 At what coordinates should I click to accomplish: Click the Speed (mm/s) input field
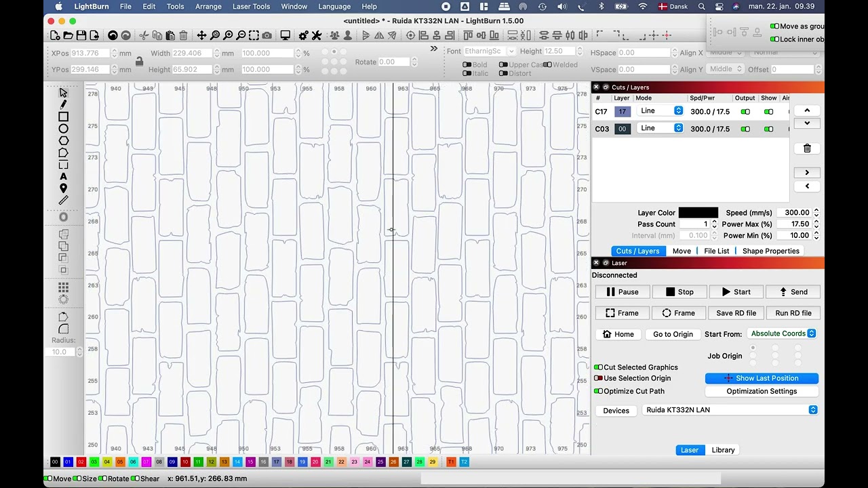(793, 213)
